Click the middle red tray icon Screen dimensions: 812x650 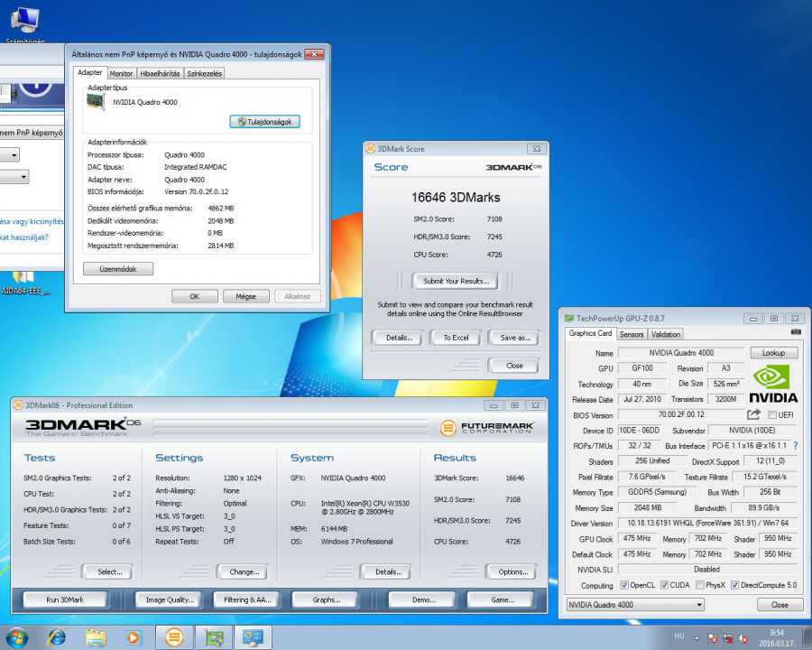727,638
